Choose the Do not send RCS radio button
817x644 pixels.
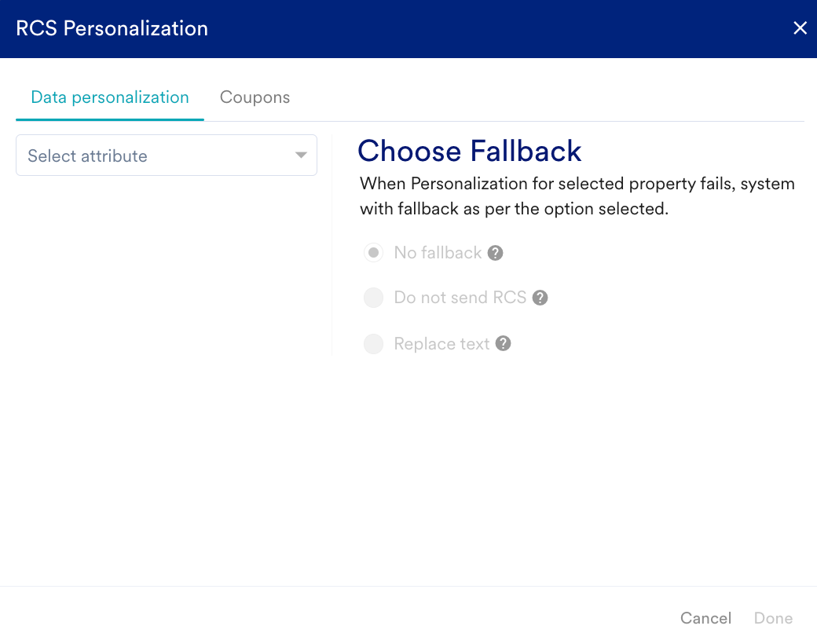[374, 298]
